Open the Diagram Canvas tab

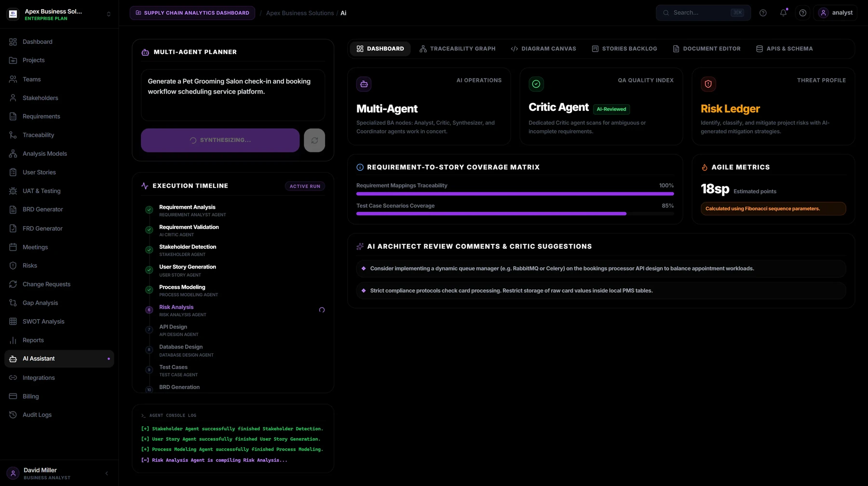pos(543,49)
